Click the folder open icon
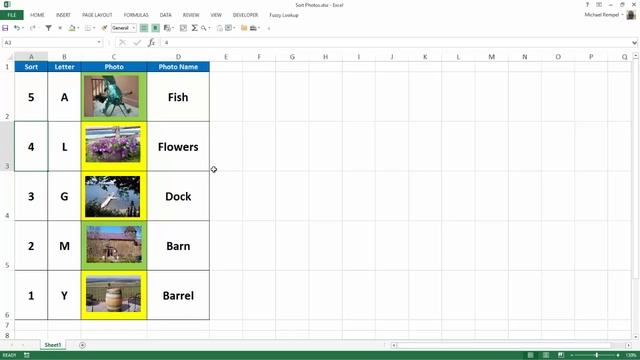This screenshot has width=640, height=360. pos(244,28)
